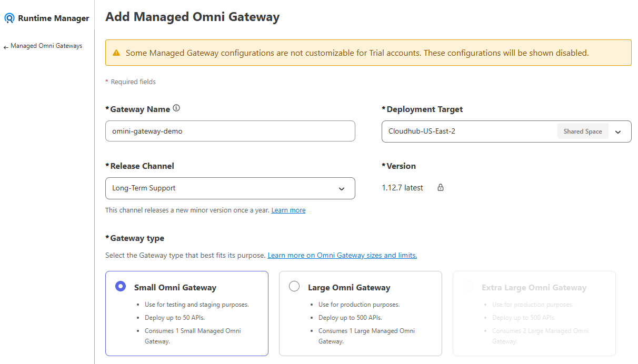Viewport: 638px width, 364px height.
Task: Open Learn more on Omni Gateway sizes link
Action: tap(342, 256)
